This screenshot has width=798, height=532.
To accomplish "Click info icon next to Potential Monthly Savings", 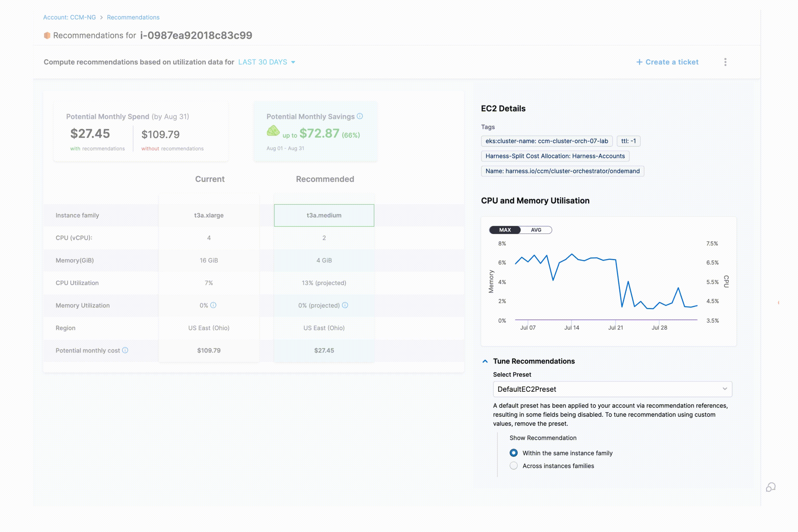I will pyautogui.click(x=360, y=116).
